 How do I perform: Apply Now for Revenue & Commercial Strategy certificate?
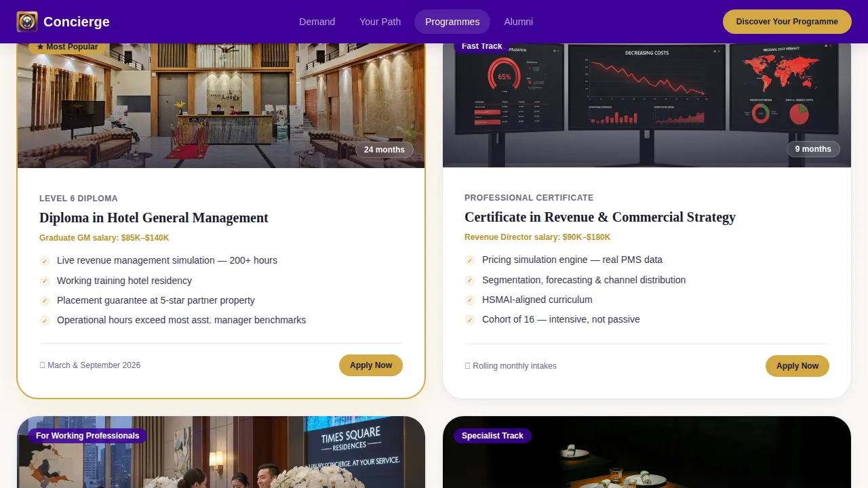pyautogui.click(x=797, y=366)
